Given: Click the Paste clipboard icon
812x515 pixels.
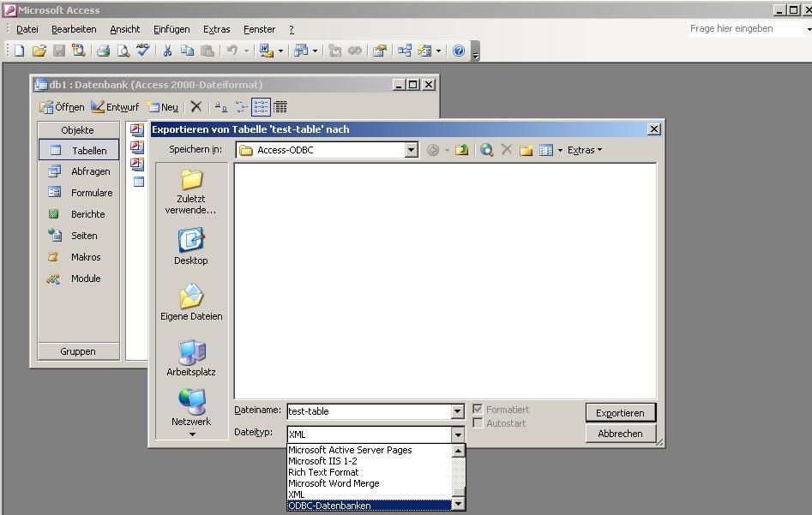Looking at the screenshot, I should 208,51.
